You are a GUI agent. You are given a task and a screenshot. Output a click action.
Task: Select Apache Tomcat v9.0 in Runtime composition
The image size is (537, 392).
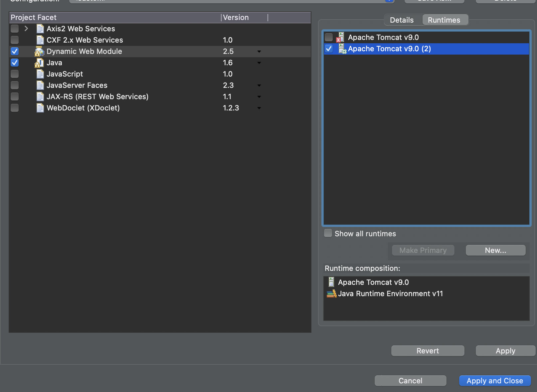tap(373, 282)
